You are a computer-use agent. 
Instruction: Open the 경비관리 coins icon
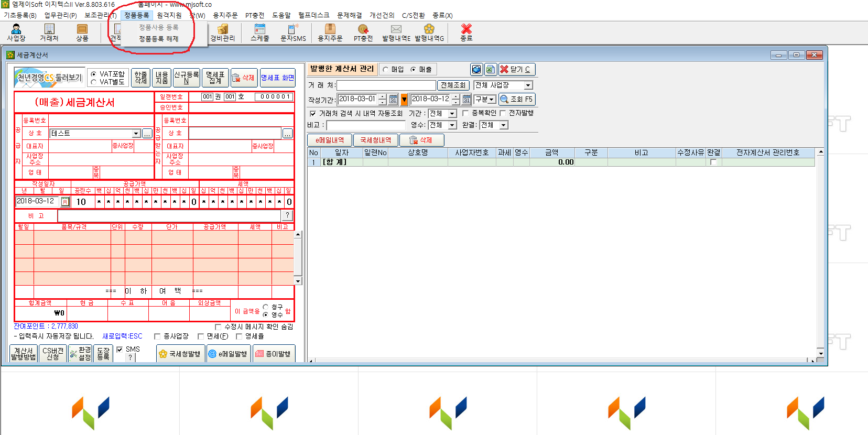pyautogui.click(x=223, y=32)
